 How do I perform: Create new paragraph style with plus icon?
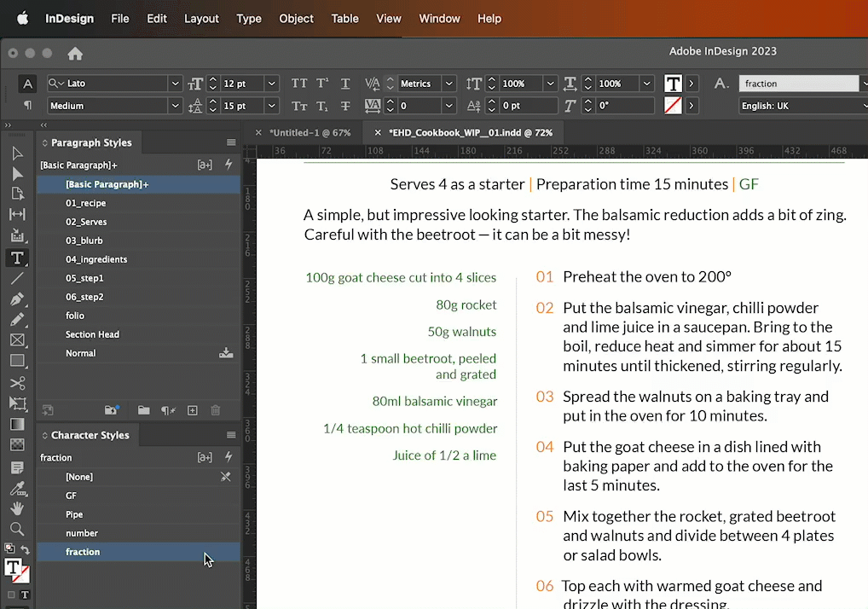tap(193, 410)
